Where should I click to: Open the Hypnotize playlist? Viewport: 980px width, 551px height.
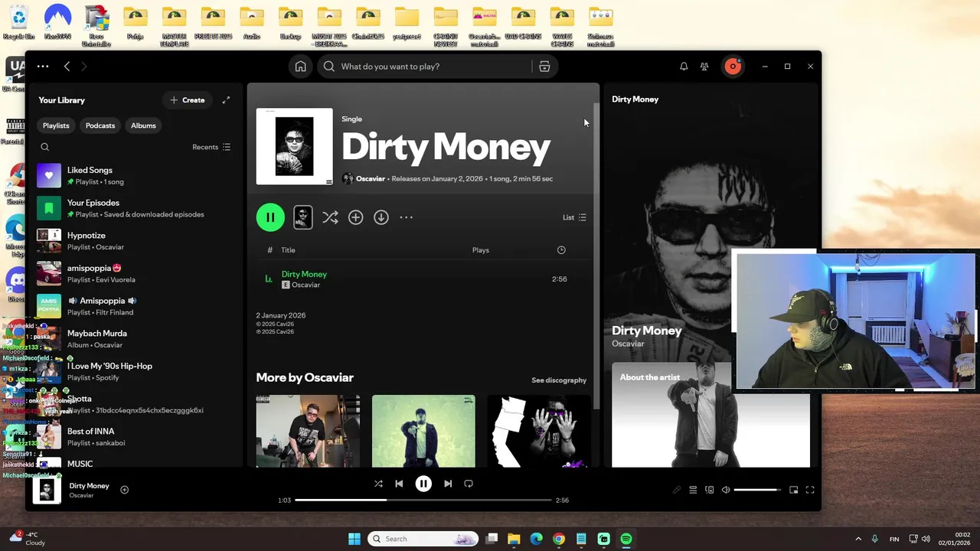(136, 241)
